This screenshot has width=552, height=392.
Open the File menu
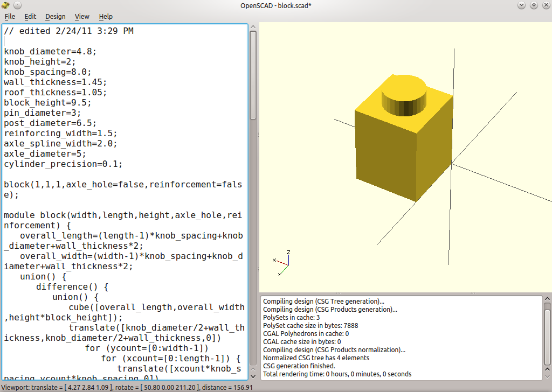(x=10, y=17)
